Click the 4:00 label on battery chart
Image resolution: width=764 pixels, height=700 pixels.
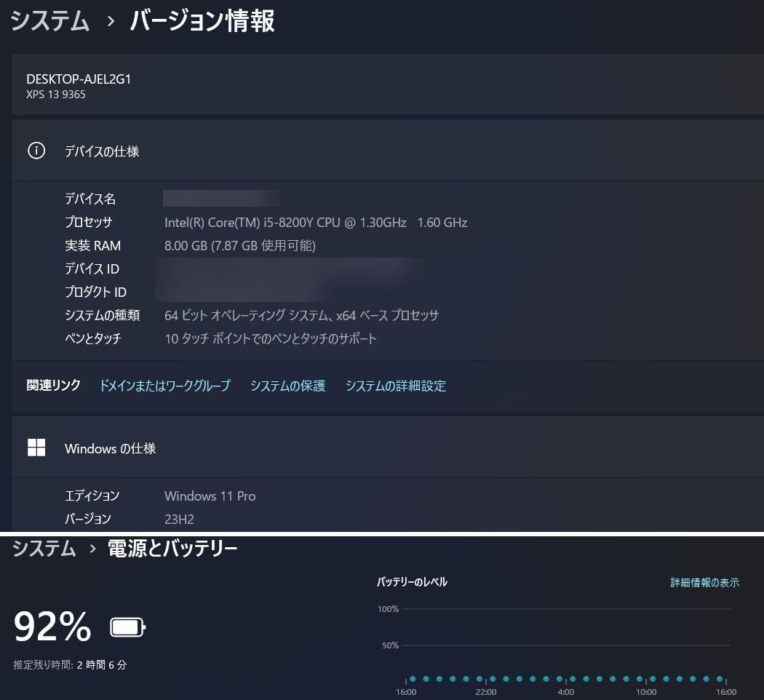pyautogui.click(x=565, y=692)
